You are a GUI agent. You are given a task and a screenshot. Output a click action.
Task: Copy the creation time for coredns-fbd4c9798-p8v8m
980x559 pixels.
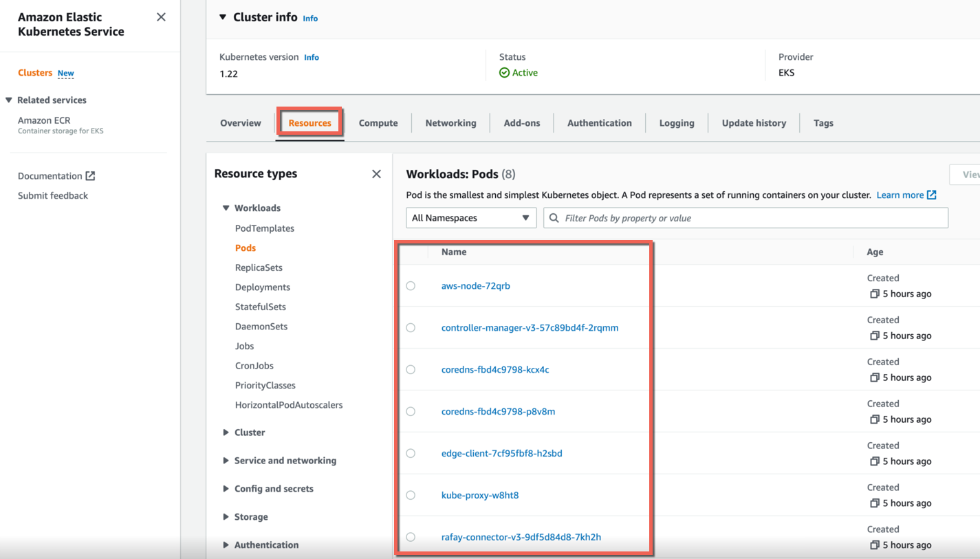[x=874, y=419]
